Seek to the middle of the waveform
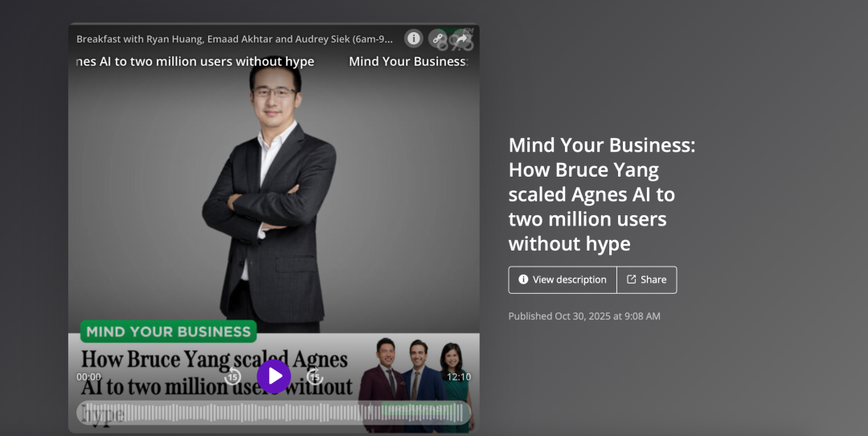Viewport: 868px width, 436px height. [x=273, y=413]
